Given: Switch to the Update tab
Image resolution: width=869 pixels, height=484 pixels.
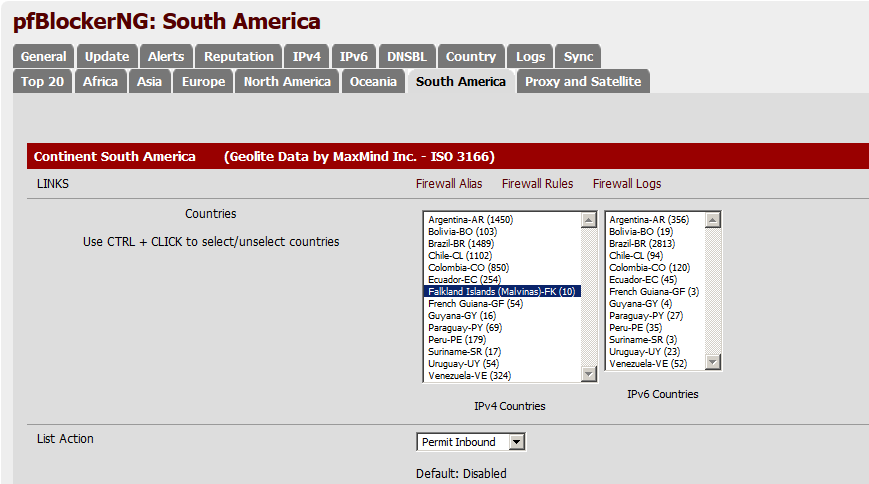Looking at the screenshot, I should click(x=107, y=57).
